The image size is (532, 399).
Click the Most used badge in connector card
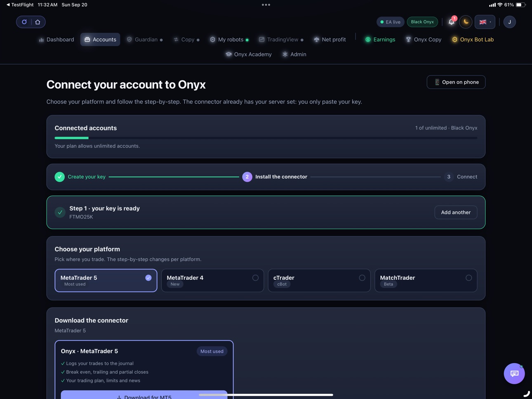point(212,351)
